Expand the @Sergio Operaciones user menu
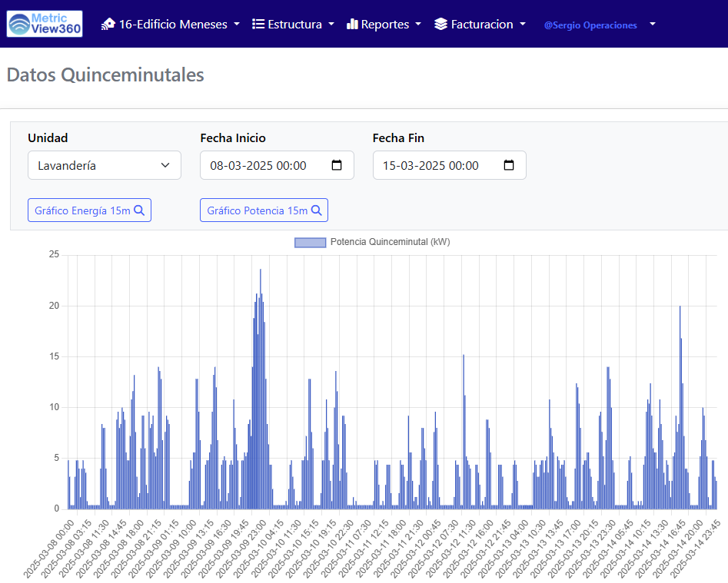The height and width of the screenshot is (583, 728). click(x=600, y=25)
